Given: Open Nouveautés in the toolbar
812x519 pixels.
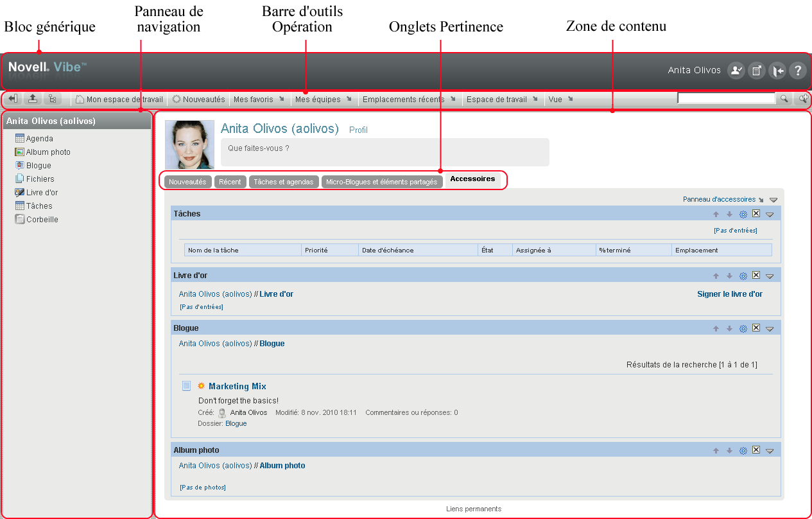Looking at the screenshot, I should pos(198,100).
